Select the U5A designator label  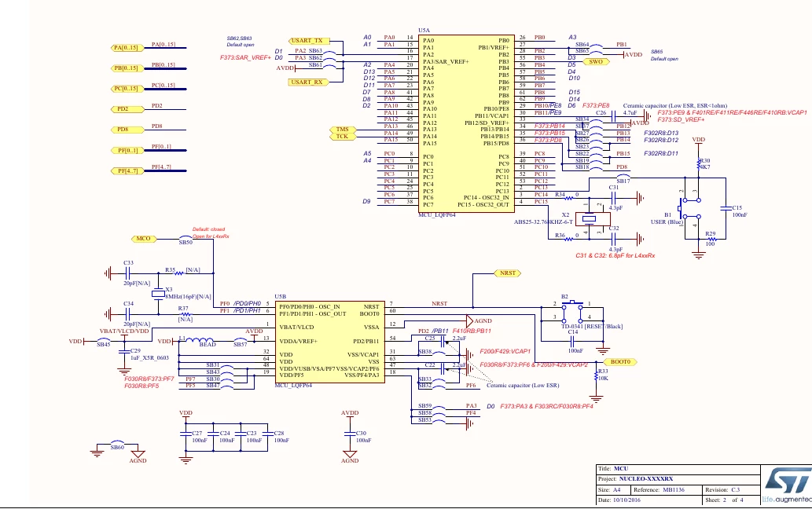[x=424, y=31]
